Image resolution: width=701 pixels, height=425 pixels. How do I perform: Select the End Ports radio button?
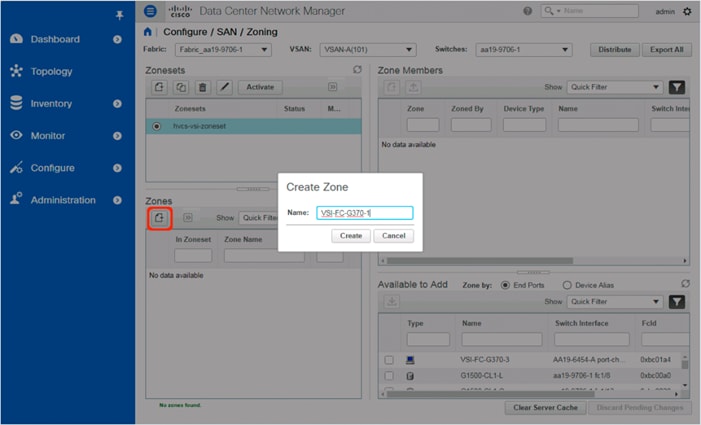click(505, 285)
